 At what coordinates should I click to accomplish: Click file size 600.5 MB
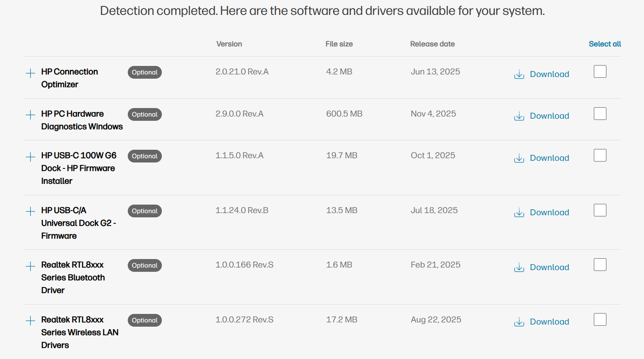coord(344,114)
